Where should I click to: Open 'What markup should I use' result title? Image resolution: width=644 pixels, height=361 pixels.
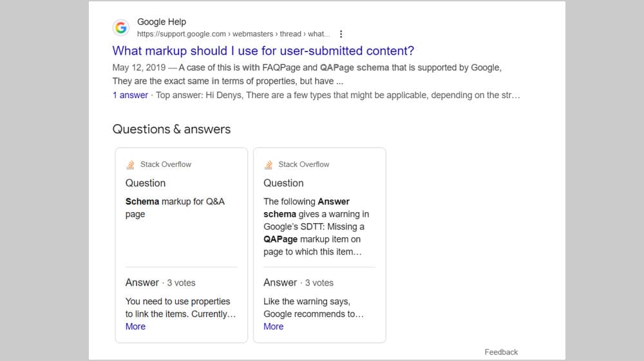click(x=263, y=51)
